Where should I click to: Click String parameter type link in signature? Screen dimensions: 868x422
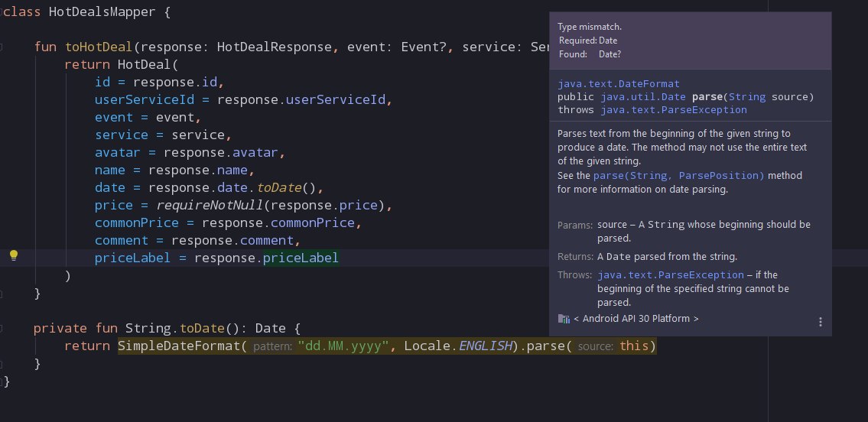[747, 97]
